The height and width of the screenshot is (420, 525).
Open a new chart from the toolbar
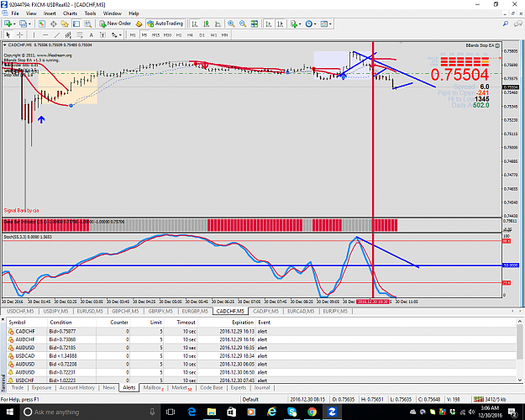coord(8,24)
